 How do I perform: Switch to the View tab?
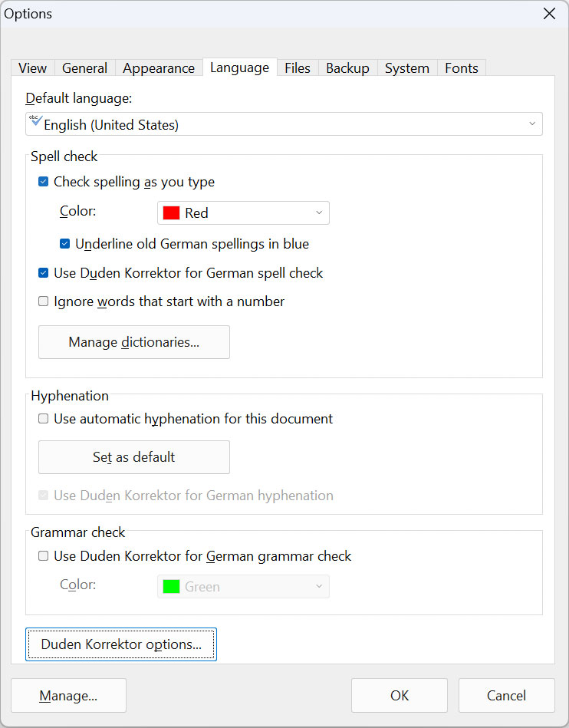coord(32,68)
